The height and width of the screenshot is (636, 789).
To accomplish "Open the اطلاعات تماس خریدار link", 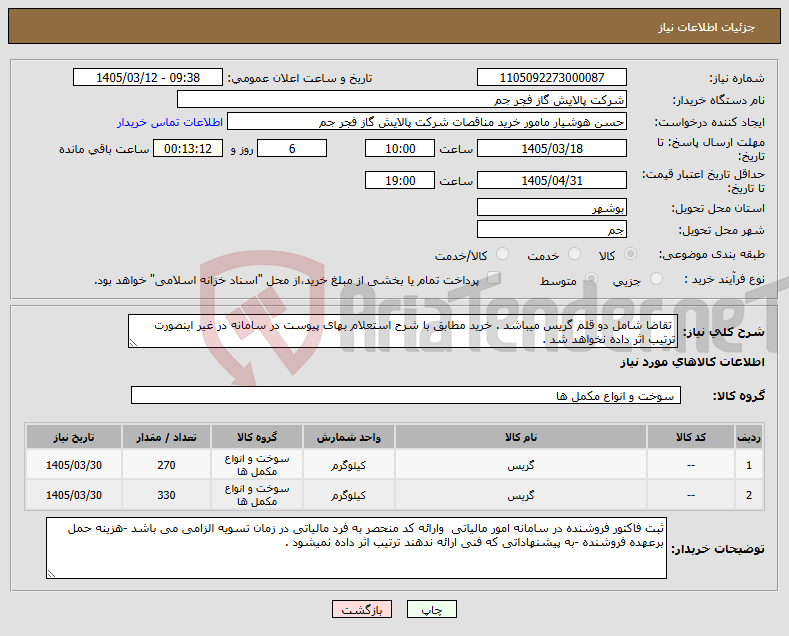I will 170,122.
